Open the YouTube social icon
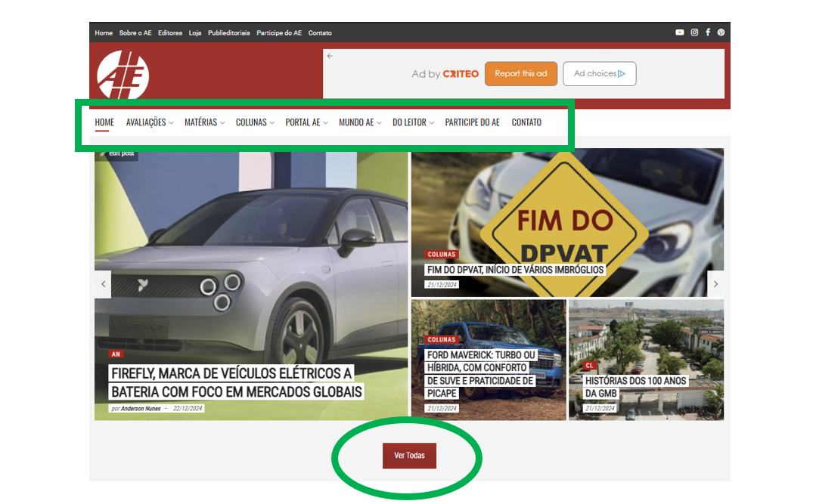The height and width of the screenshot is (504, 813). click(679, 32)
